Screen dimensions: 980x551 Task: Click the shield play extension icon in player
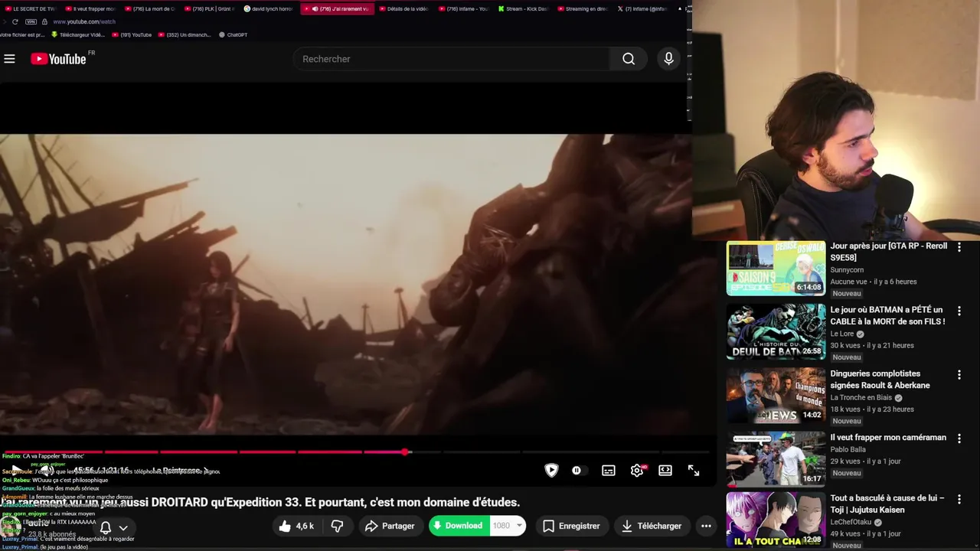(551, 471)
